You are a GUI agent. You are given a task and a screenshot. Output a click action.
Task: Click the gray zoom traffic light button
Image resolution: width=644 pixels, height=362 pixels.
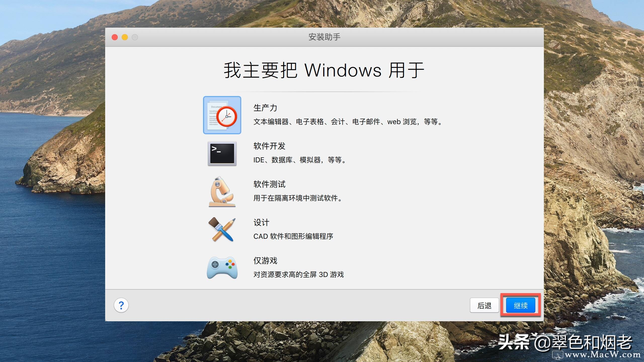tap(135, 37)
